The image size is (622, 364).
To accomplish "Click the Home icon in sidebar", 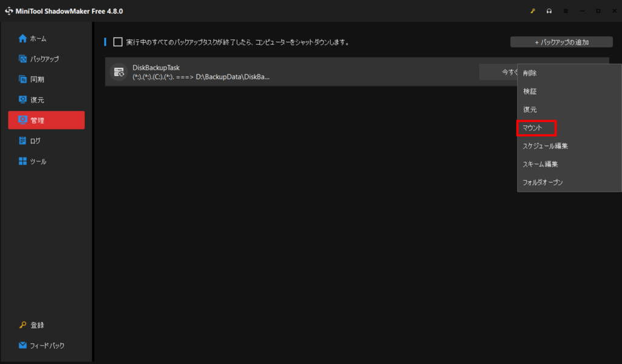I will 23,38.
